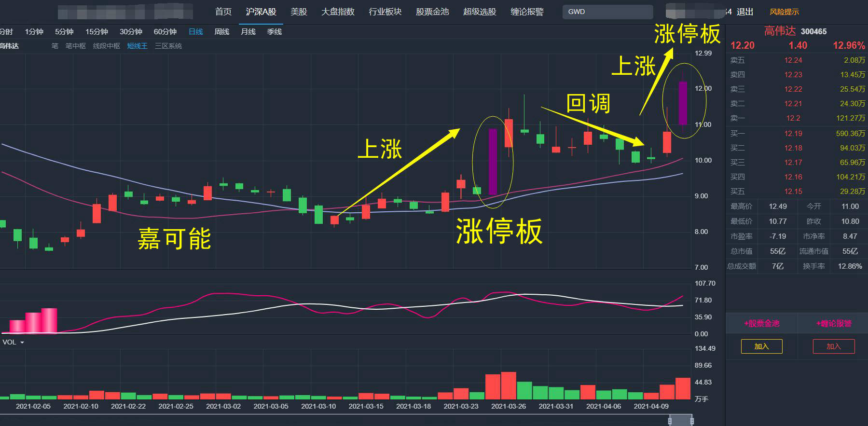Click the +缠论报警 button
This screenshot has height=426, width=868.
[833, 323]
